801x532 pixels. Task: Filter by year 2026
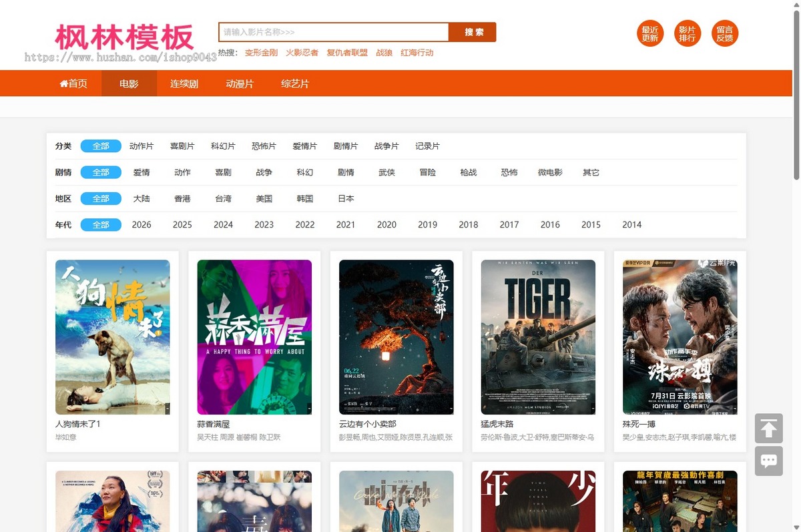[x=142, y=225]
